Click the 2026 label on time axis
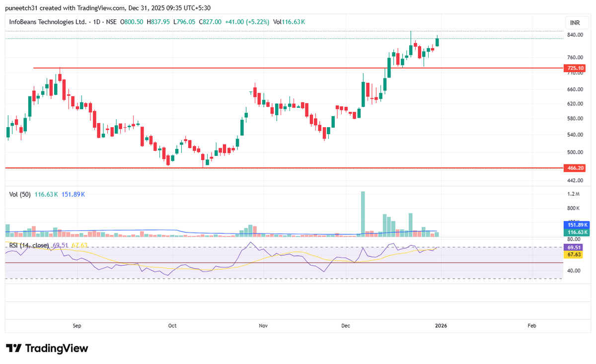 [x=441, y=326]
